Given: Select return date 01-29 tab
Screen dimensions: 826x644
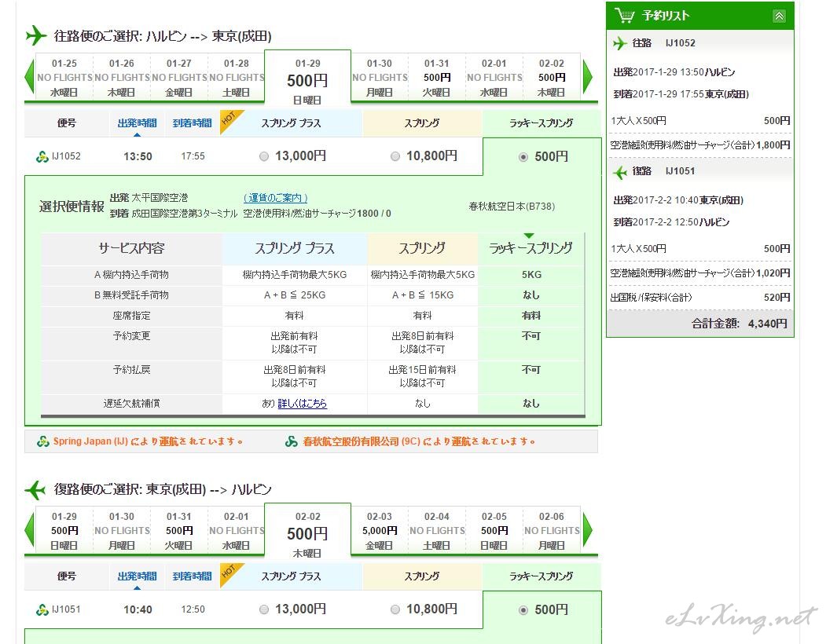Looking at the screenshot, I should 64,531.
